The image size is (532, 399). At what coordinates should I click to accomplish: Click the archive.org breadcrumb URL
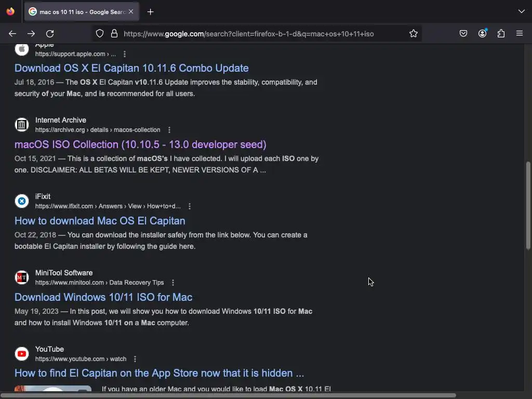[x=98, y=130]
